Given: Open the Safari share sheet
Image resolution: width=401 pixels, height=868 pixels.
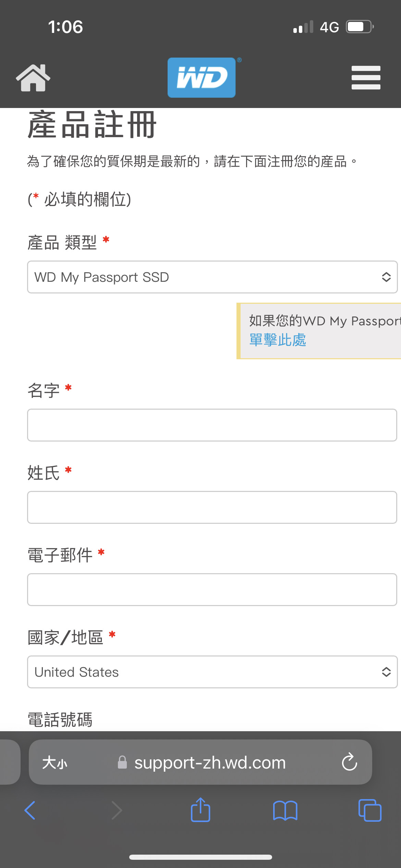Looking at the screenshot, I should click(x=200, y=810).
